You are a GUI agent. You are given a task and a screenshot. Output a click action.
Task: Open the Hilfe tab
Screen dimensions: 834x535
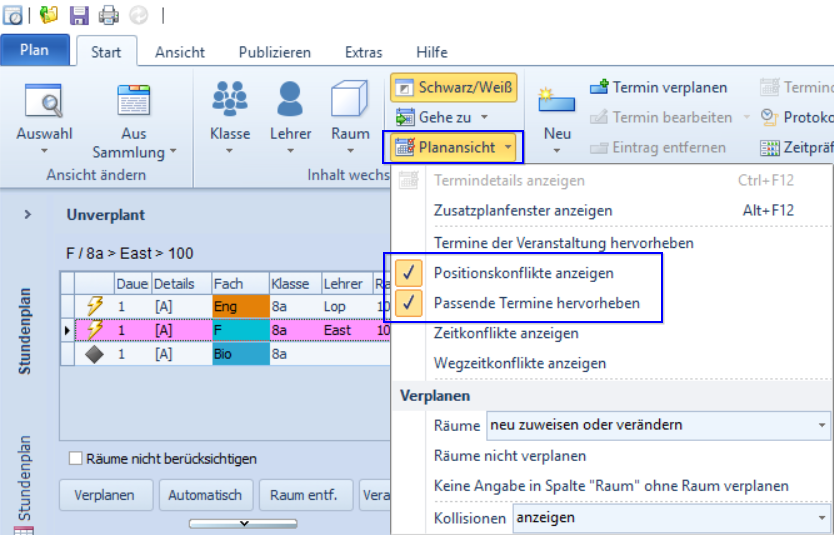[432, 52]
